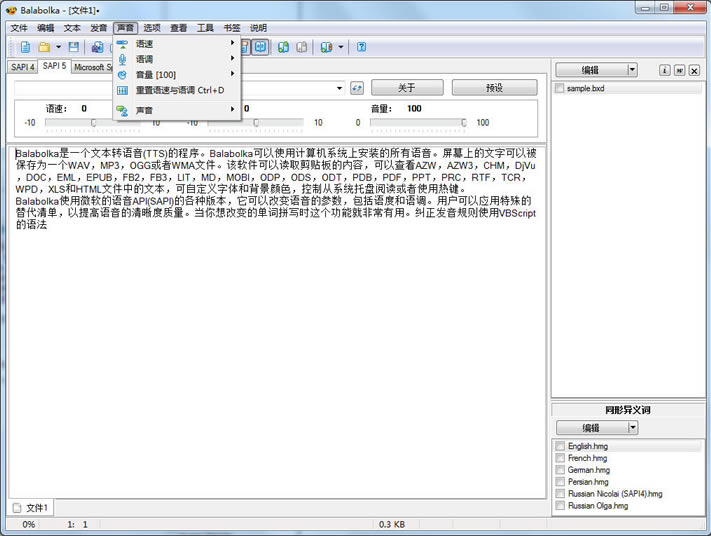Expand the arrow beside the top 编辑 button
The height and width of the screenshot is (536, 711).
[632, 70]
